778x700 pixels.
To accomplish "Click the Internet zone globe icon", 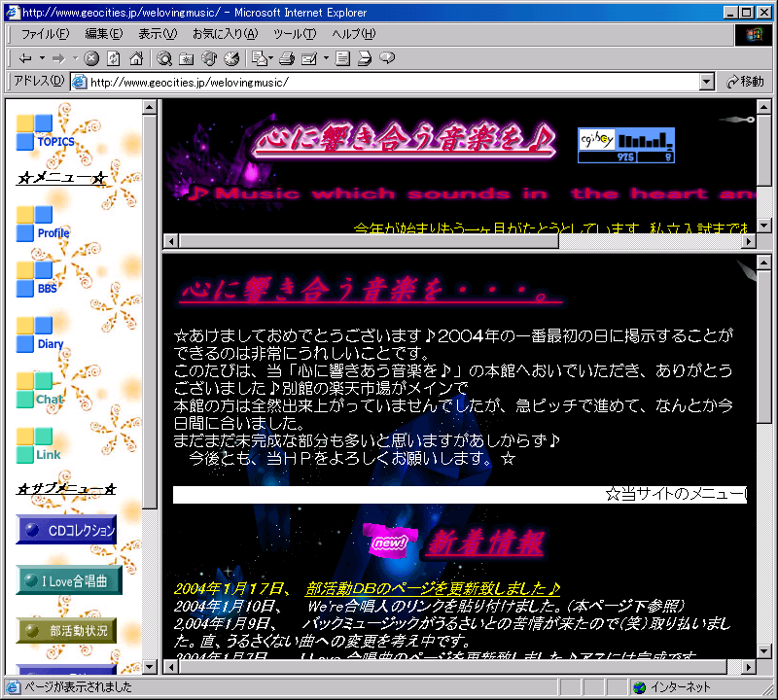I will [640, 687].
